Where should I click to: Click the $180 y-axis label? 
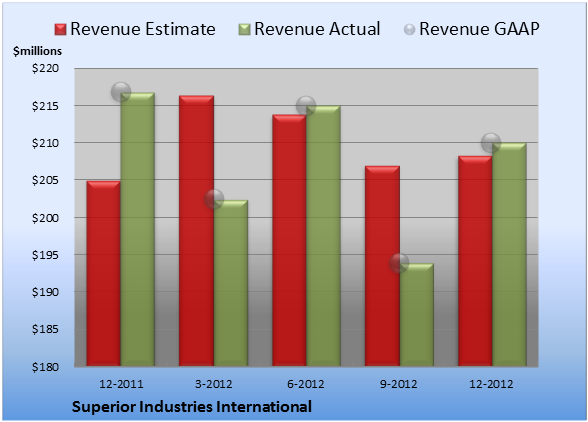click(x=45, y=366)
